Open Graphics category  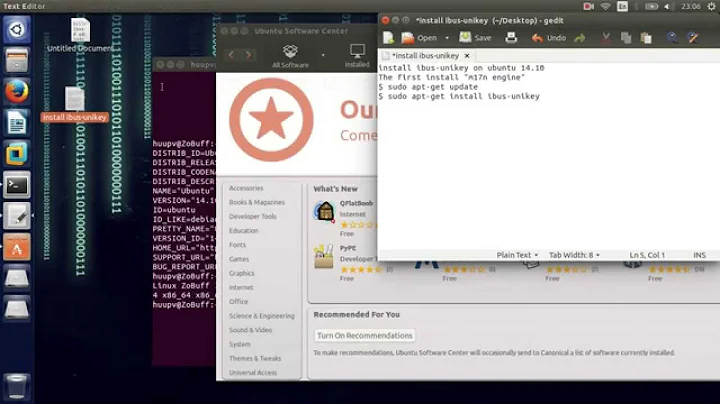coord(242,274)
